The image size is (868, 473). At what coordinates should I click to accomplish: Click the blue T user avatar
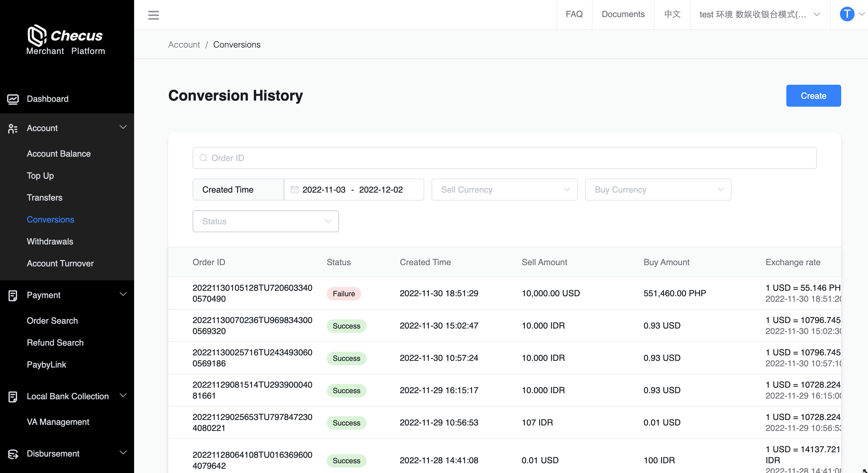(846, 15)
